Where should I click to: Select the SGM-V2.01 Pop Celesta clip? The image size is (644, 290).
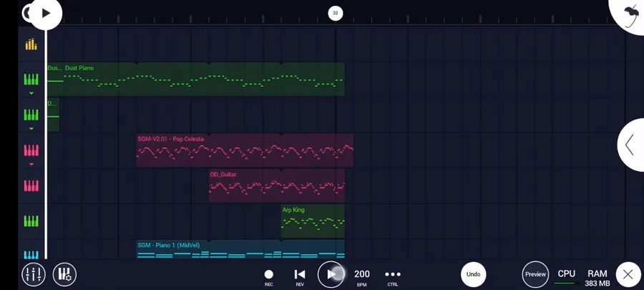245,150
